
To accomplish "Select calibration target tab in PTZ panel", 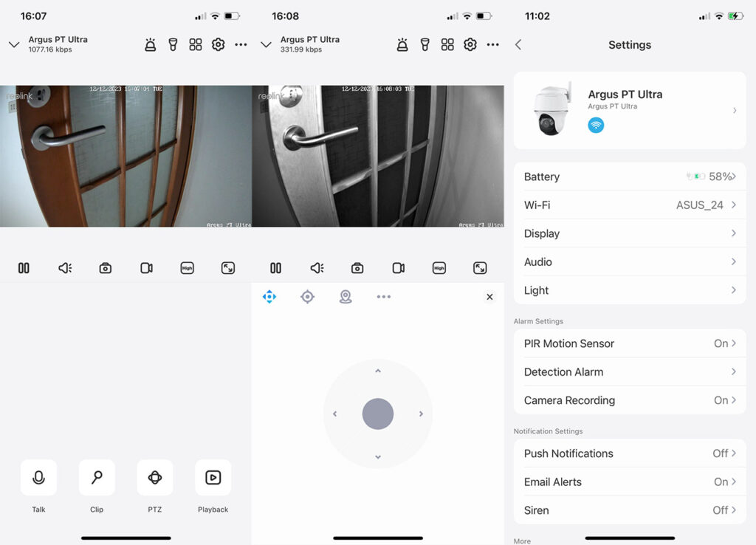I will (x=308, y=297).
